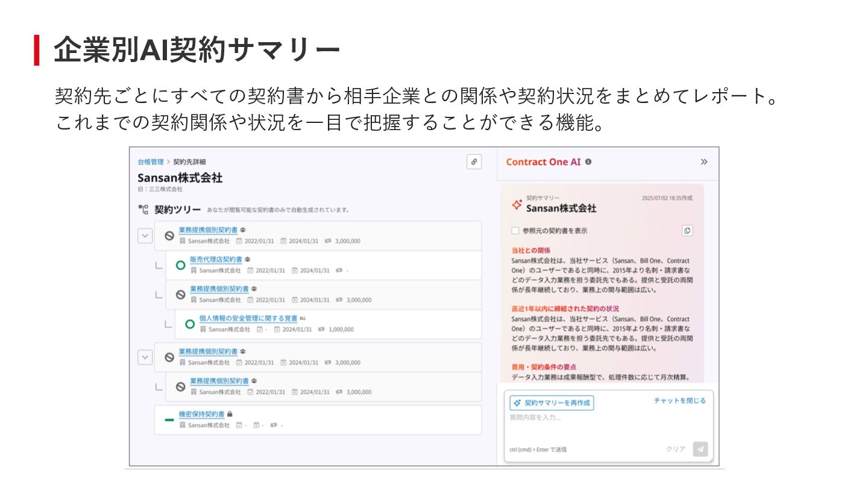Click the green dash status icon of 機密保持契約書
The width and height of the screenshot is (868, 488).
169,420
